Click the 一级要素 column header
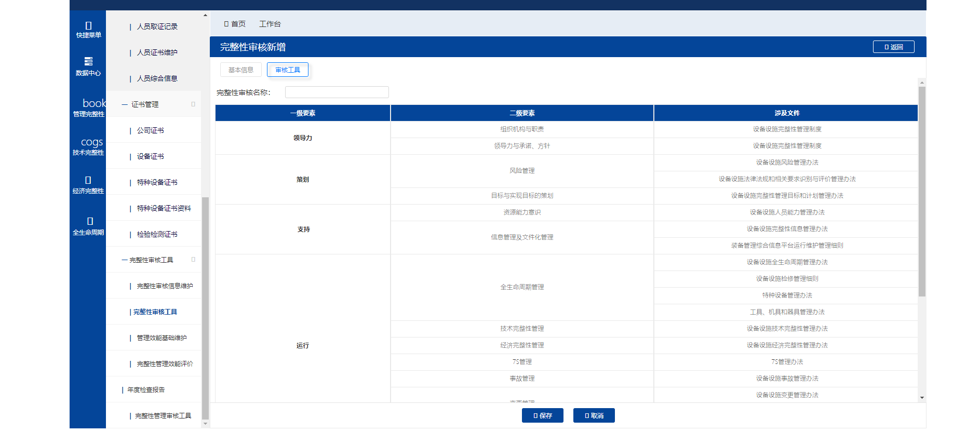This screenshot has width=980, height=432. tap(303, 113)
